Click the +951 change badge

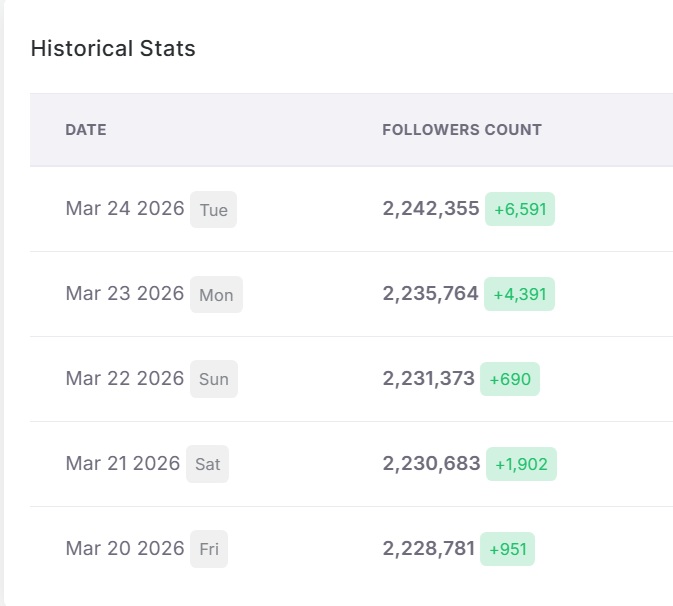[x=508, y=549]
